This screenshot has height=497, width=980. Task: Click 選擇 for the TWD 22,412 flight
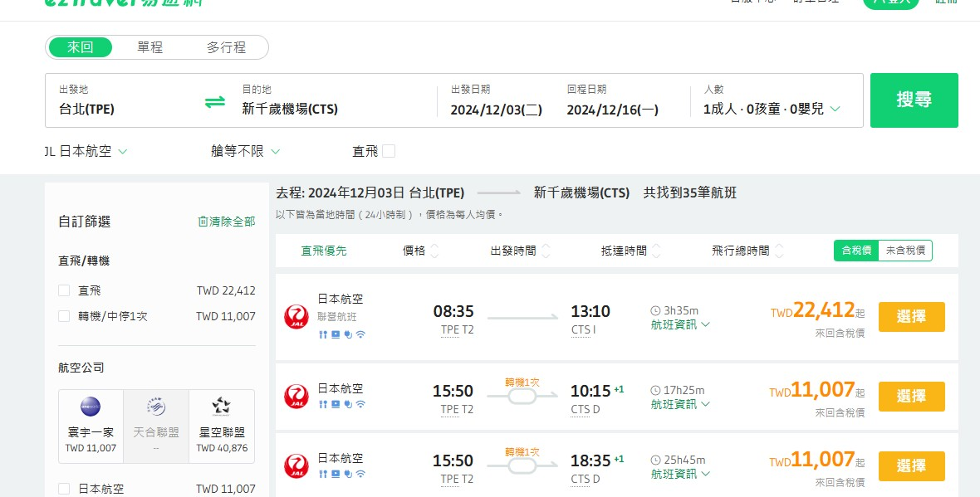point(911,317)
